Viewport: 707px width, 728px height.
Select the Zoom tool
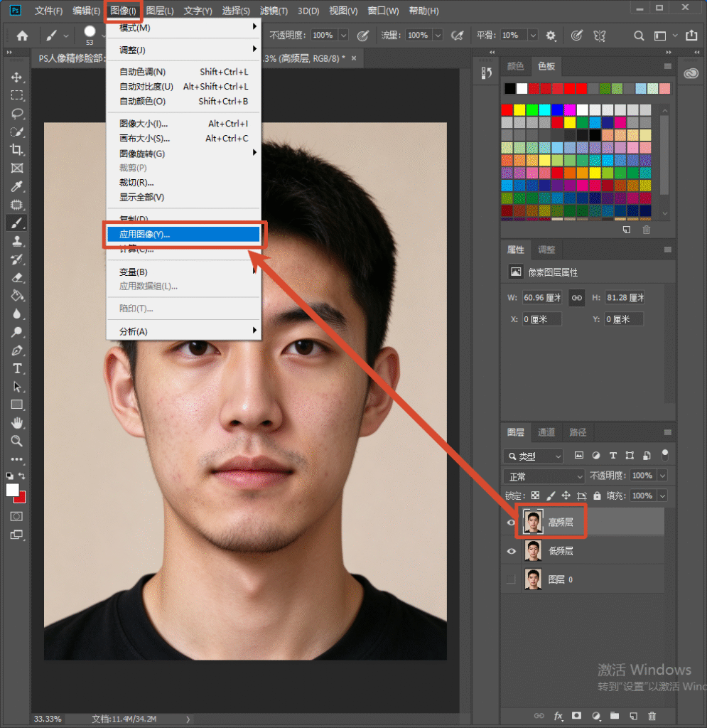(x=17, y=441)
